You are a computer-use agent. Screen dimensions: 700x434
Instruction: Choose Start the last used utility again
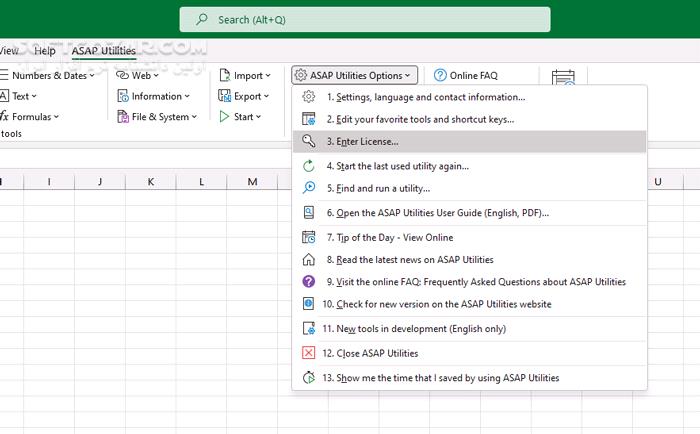pos(469,166)
